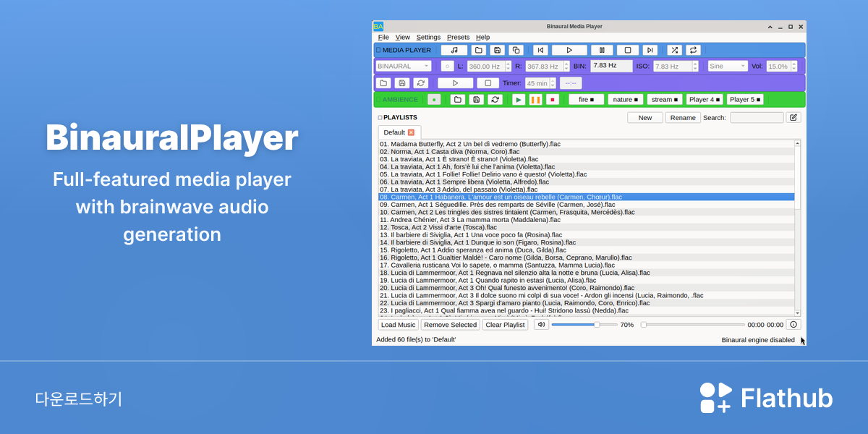The height and width of the screenshot is (434, 868).
Task: Adjust the L frequency spinner arrows
Action: 509,66
